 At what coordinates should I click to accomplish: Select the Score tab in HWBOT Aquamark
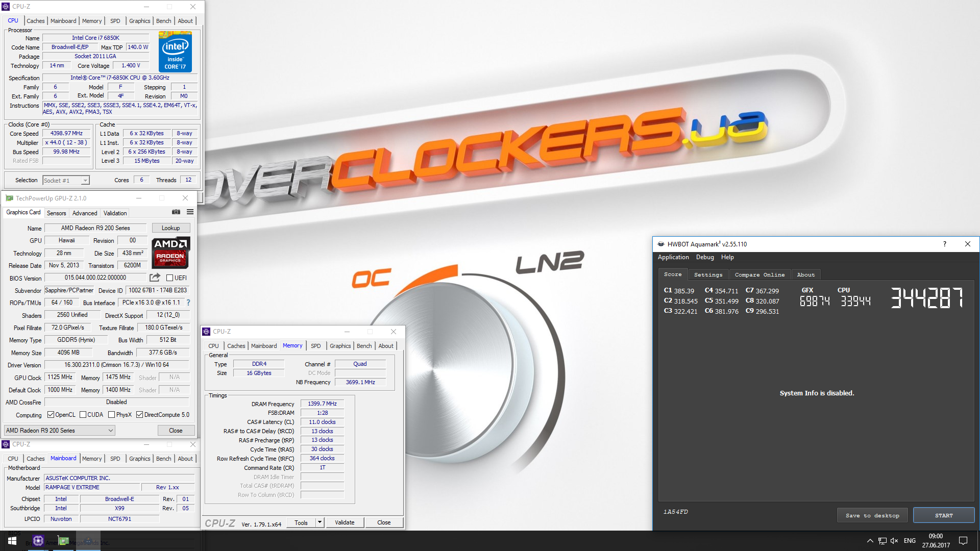[x=673, y=274]
